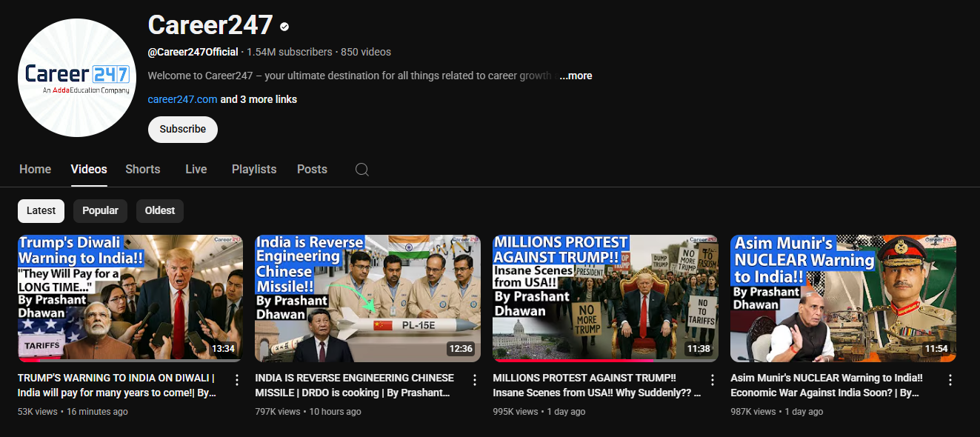Open options menu for Millions Protest video
The height and width of the screenshot is (437, 980).
[713, 380]
